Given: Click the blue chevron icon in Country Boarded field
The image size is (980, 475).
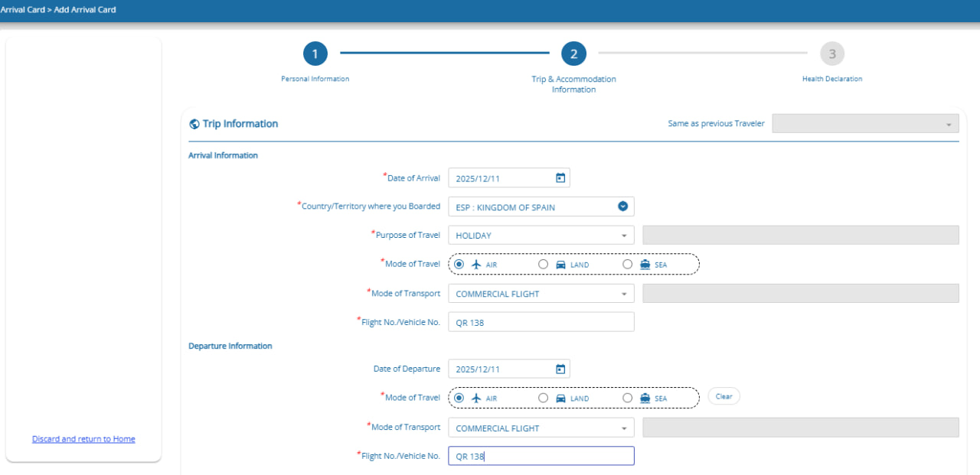Looking at the screenshot, I should point(622,207).
